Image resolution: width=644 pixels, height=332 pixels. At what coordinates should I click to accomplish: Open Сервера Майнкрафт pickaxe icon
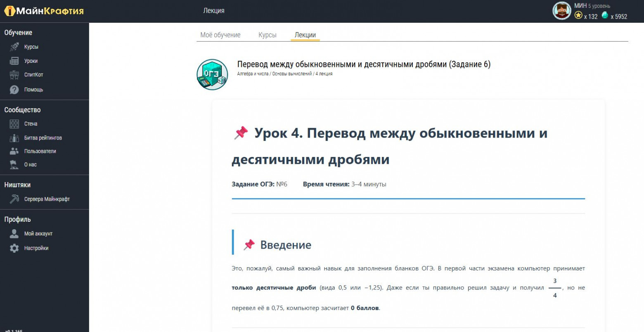[14, 199]
